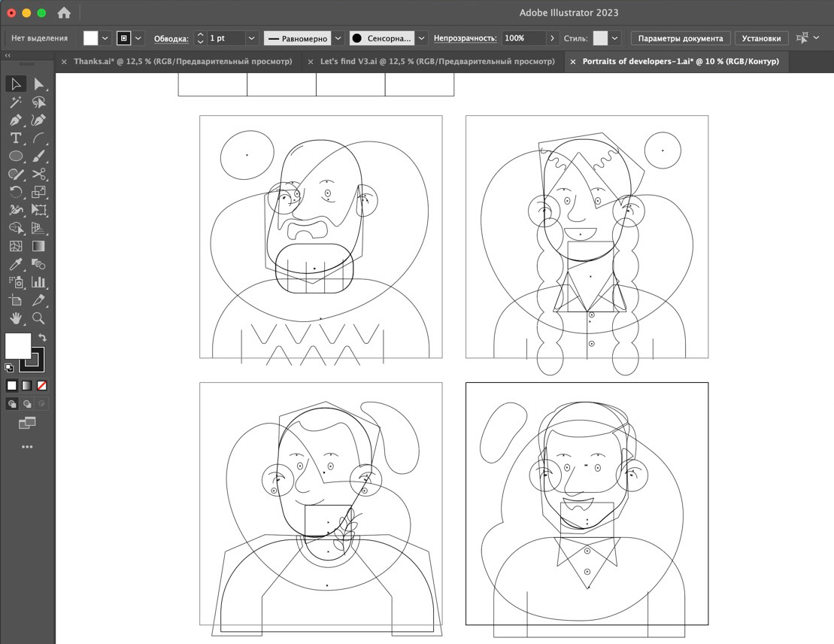Click the white fill color swatch in toolbox
Viewport: 834px width, 644px height.
[17, 346]
